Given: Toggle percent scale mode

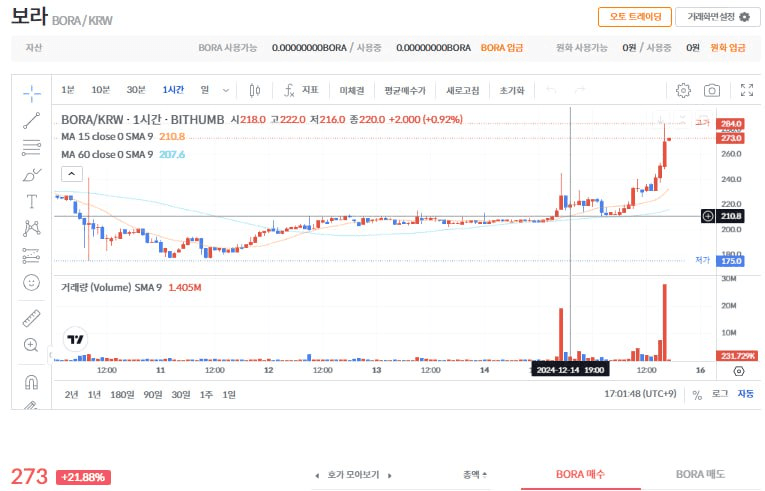Looking at the screenshot, I should click(697, 395).
